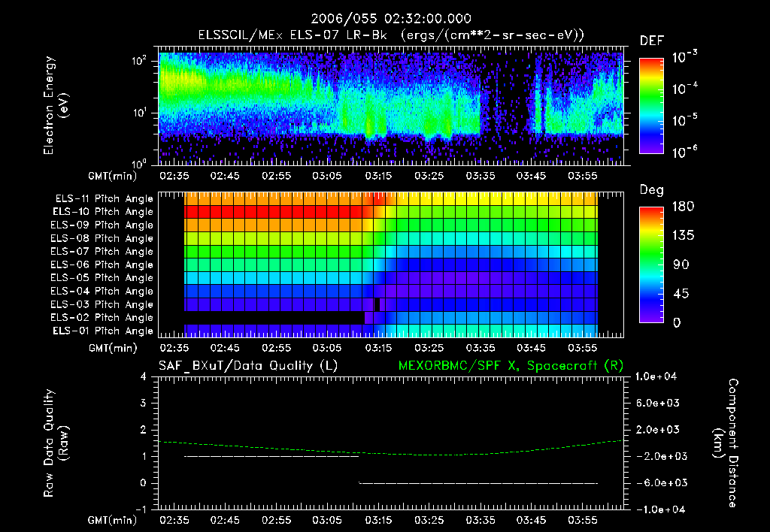Viewport: 770px width, 532px height.
Task: Select the "ELS-02 Pitch Angle" row label
Action: (102, 318)
